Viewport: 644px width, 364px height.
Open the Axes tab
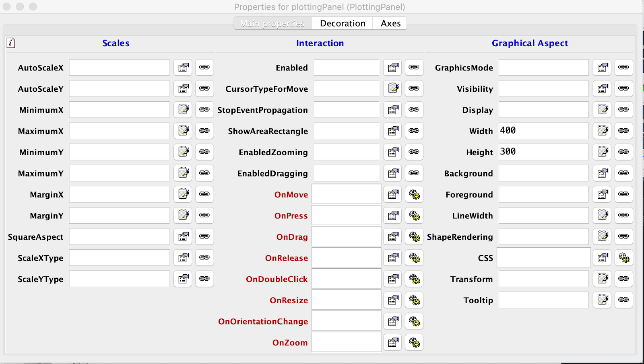pos(390,23)
